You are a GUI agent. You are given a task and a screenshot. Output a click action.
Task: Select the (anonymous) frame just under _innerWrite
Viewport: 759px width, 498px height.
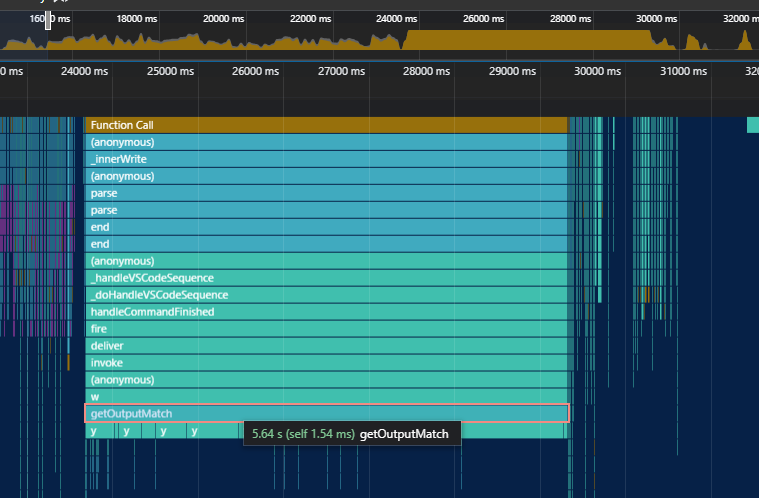coord(326,176)
